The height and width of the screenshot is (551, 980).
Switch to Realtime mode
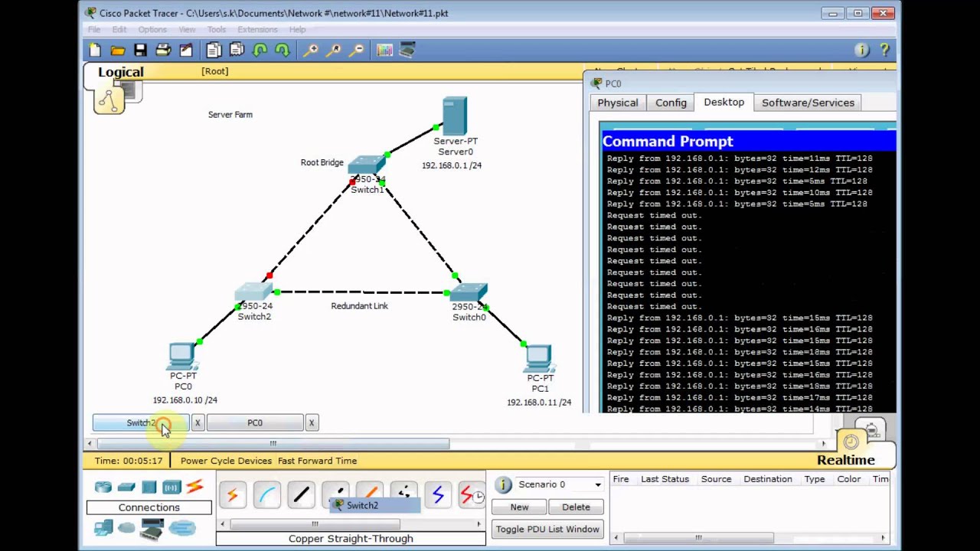(x=845, y=460)
